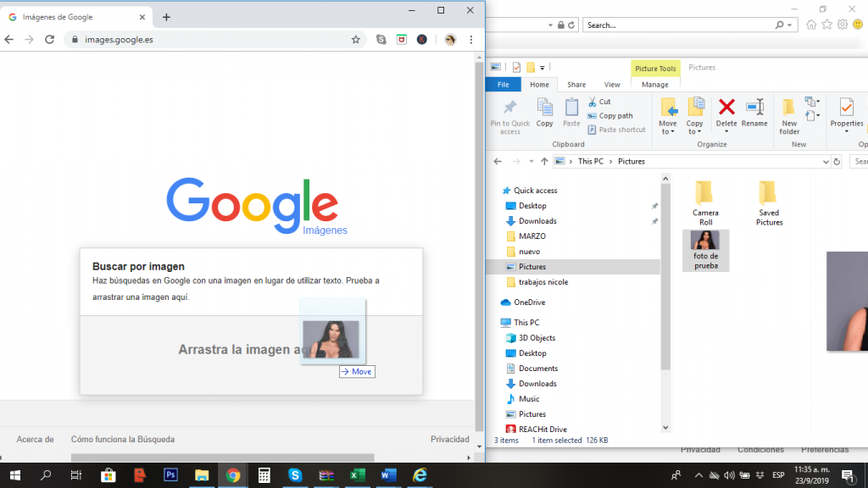868x488 pixels.
Task: Show hidden system tray icons
Action: click(x=698, y=475)
